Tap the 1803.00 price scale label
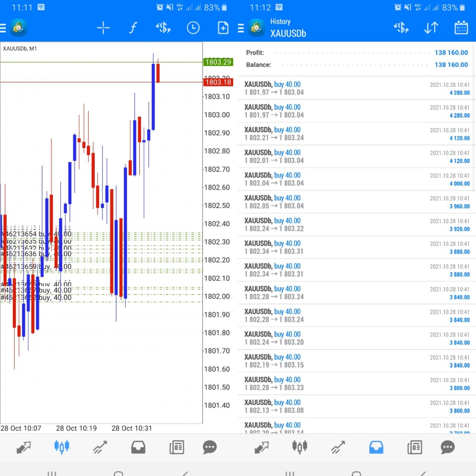This screenshot has width=476, height=476. point(217,115)
